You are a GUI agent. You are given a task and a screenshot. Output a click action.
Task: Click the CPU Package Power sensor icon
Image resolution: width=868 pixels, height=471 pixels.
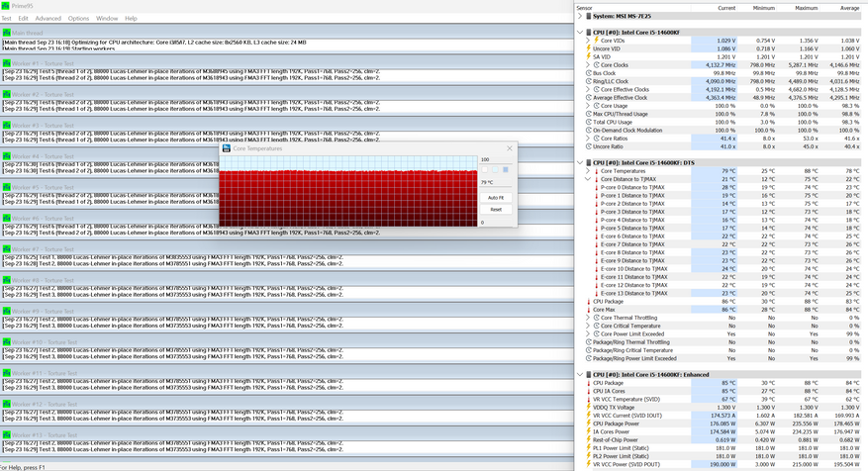pyautogui.click(x=588, y=424)
